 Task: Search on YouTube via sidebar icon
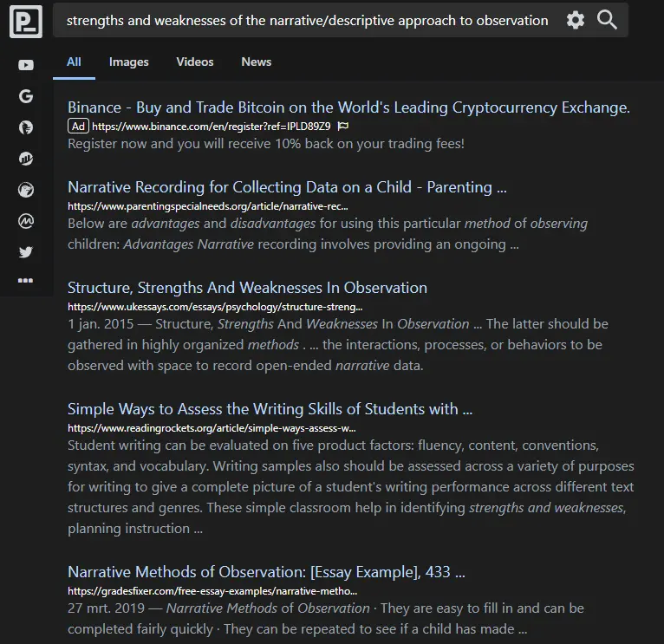coord(26,65)
